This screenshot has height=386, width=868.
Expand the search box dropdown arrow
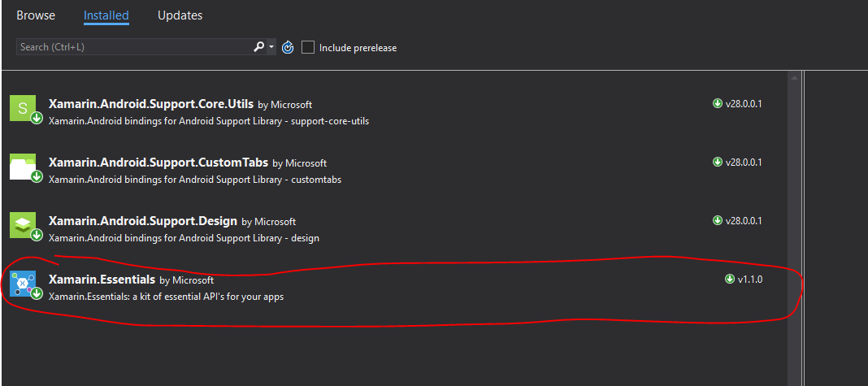(271, 47)
